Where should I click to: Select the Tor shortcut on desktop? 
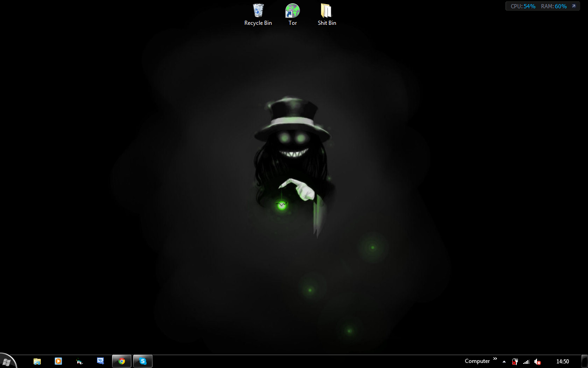(293, 15)
